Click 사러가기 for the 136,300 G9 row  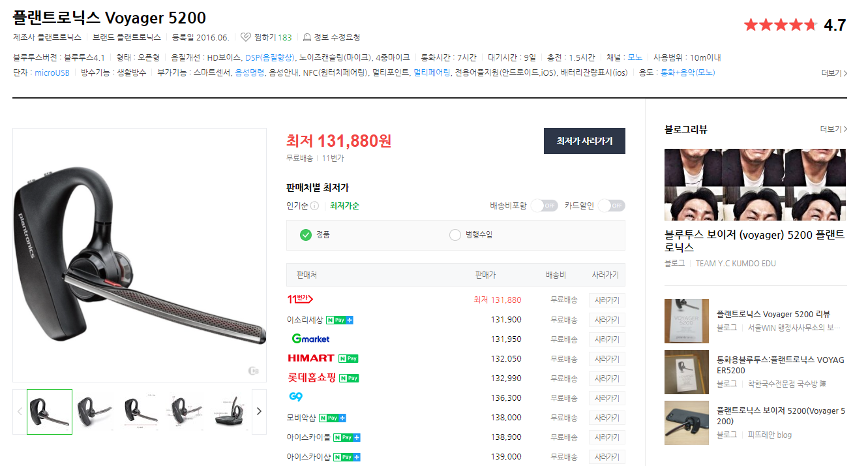pos(606,398)
